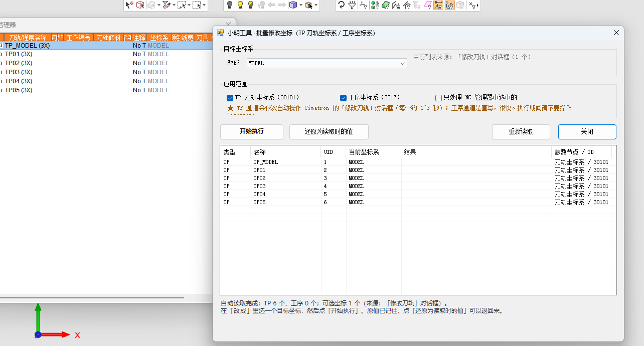Open dropdown arrow beside red dashed box tool

(x=189, y=6)
